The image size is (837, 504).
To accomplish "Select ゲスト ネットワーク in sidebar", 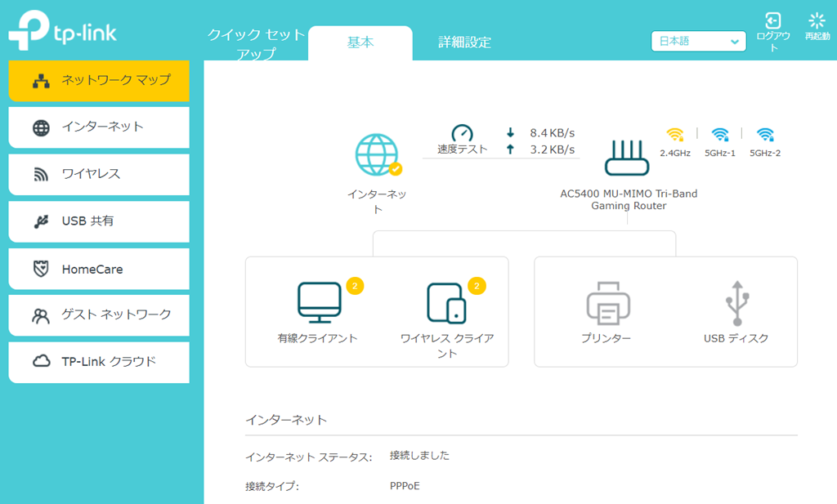I will pyautogui.click(x=99, y=315).
